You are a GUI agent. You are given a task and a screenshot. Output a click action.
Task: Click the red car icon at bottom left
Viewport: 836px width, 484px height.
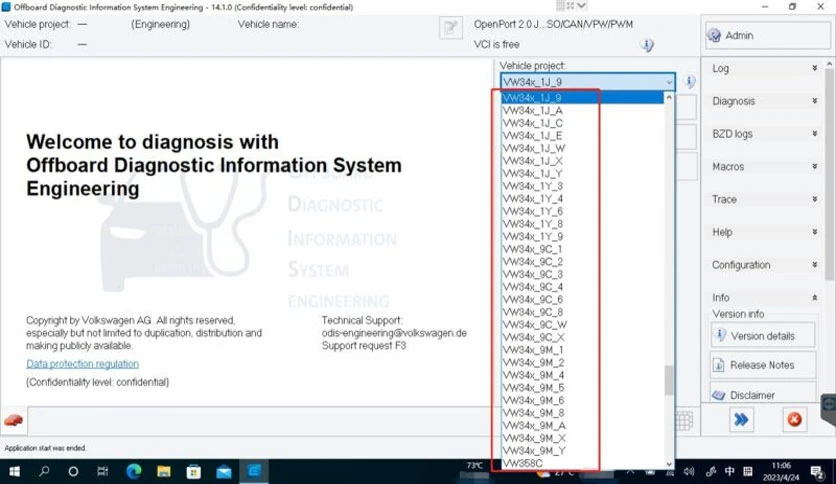[13, 421]
